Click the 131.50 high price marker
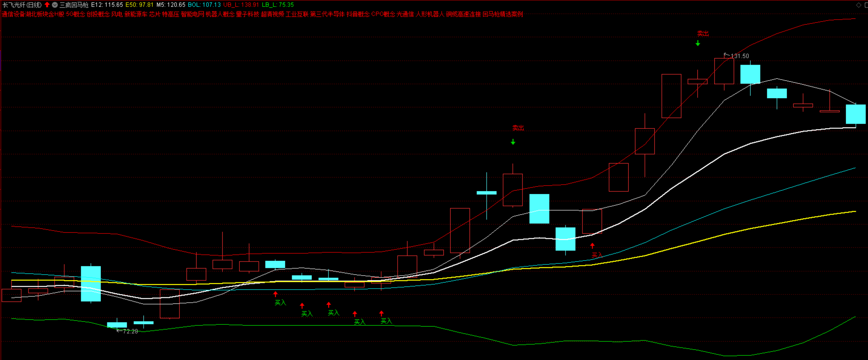868x360 pixels. click(x=739, y=56)
